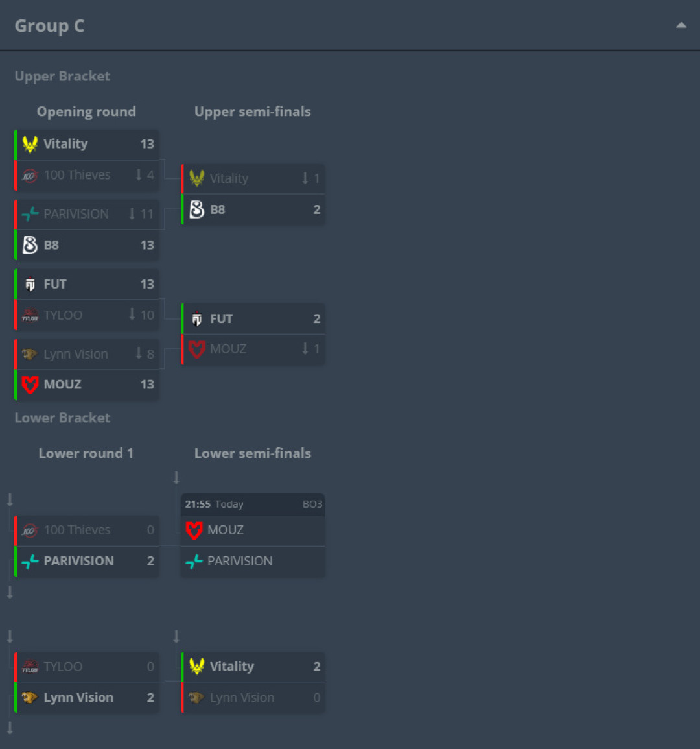Click MOUZ logo in Upper semi-finals
700x749 pixels.
(x=197, y=349)
